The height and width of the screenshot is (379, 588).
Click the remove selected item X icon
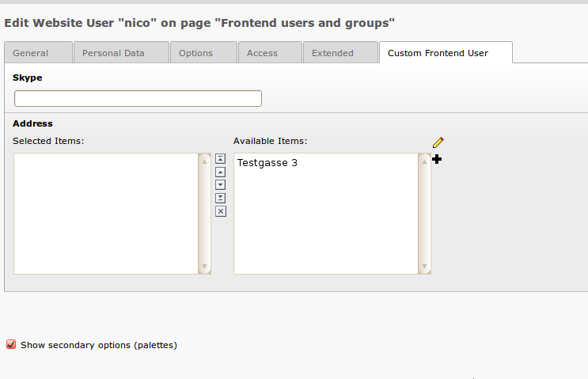(221, 211)
